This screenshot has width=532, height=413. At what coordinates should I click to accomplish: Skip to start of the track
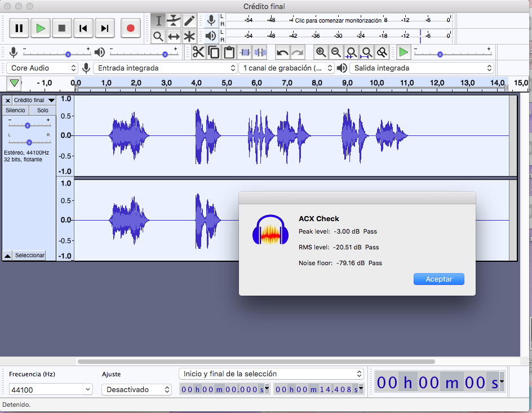pyautogui.click(x=83, y=28)
